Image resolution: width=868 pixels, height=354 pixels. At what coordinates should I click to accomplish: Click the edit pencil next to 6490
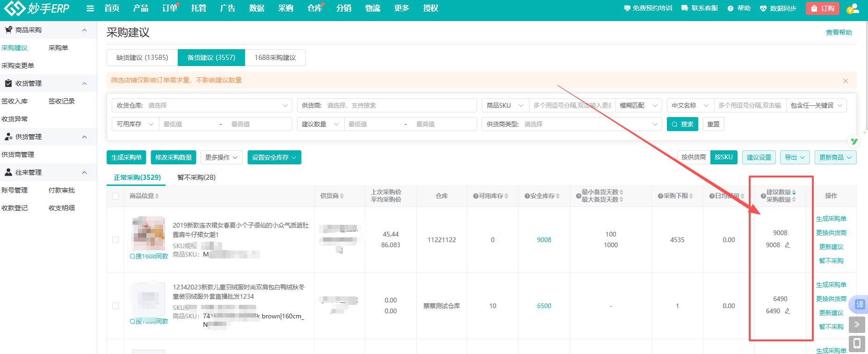[787, 311]
